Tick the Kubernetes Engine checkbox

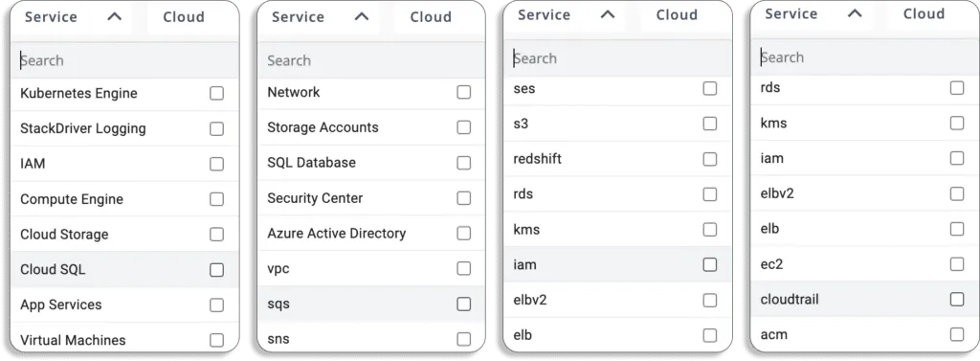[216, 93]
